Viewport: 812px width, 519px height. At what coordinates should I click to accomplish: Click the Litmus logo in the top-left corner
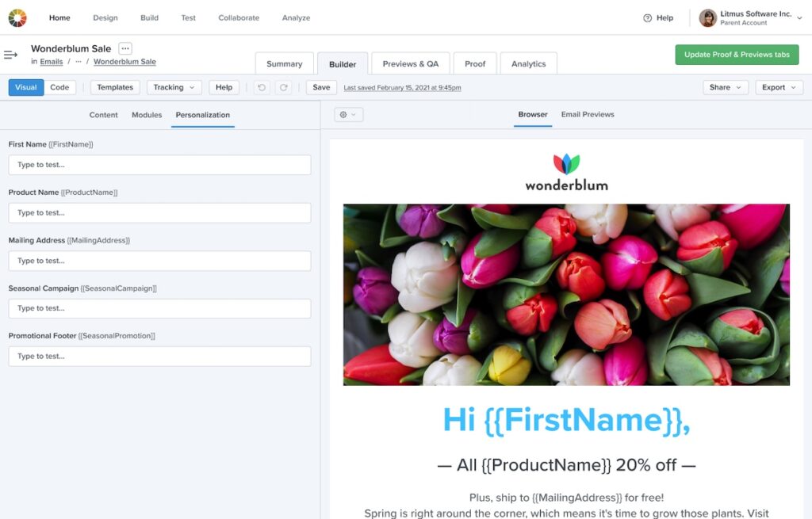[17, 17]
